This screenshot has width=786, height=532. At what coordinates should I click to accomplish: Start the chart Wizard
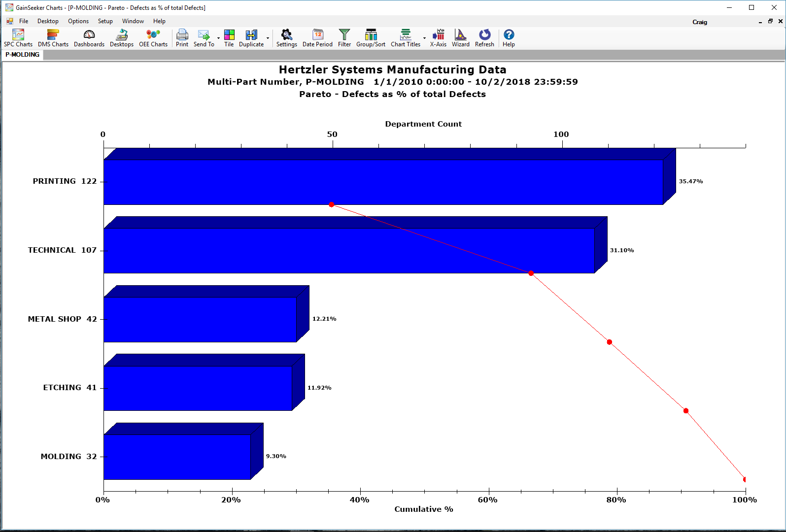pos(461,38)
